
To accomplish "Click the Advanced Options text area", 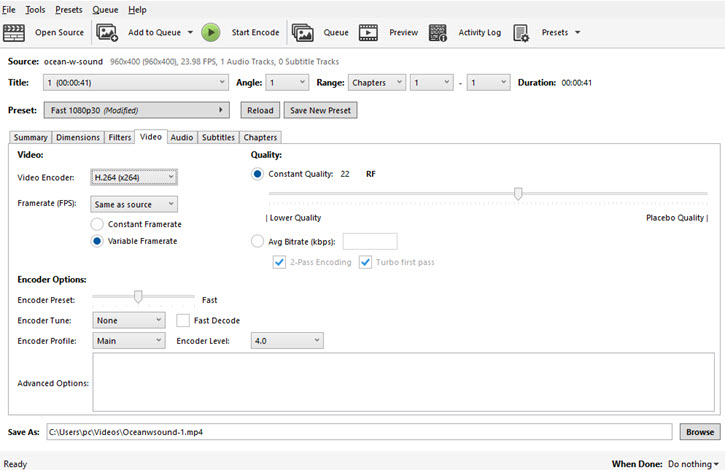I will point(404,382).
